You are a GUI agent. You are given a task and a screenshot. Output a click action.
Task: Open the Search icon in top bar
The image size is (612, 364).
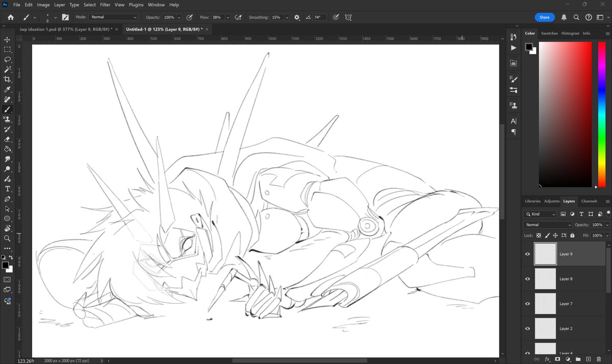tap(576, 17)
